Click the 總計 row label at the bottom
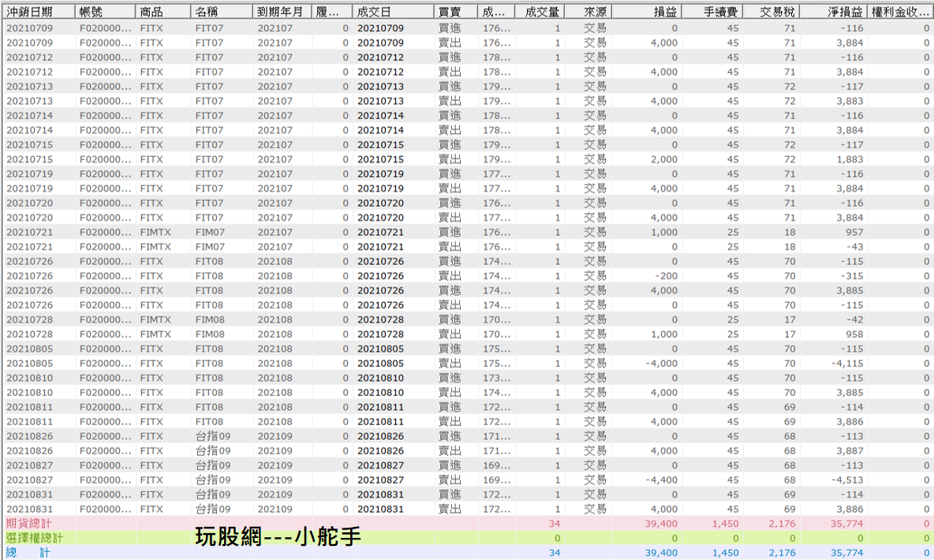The height and width of the screenshot is (560, 934). [x=28, y=552]
